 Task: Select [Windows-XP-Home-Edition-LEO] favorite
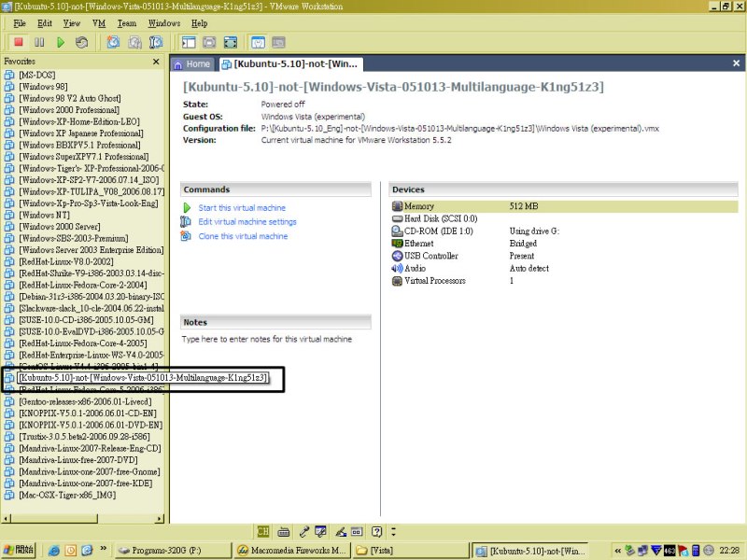(x=79, y=121)
